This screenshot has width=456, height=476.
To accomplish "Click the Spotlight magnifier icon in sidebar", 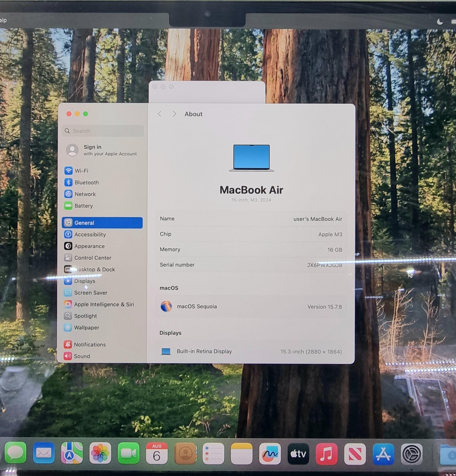I will tap(68, 316).
